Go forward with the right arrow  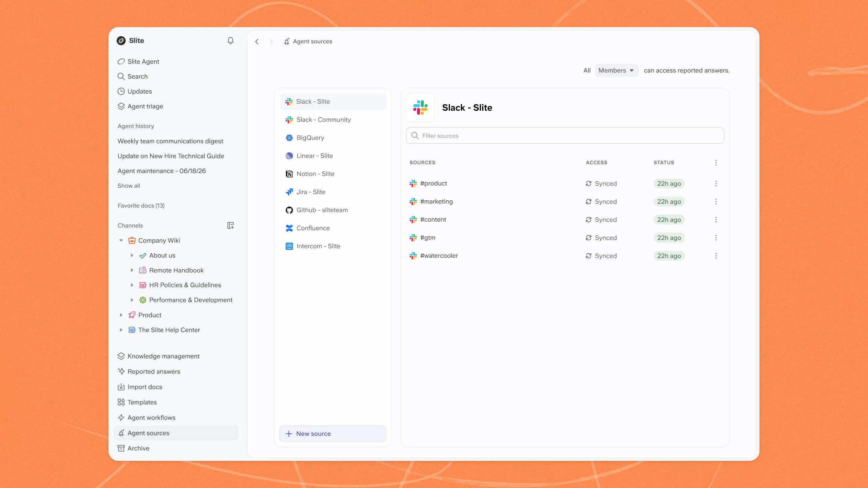[x=271, y=42]
